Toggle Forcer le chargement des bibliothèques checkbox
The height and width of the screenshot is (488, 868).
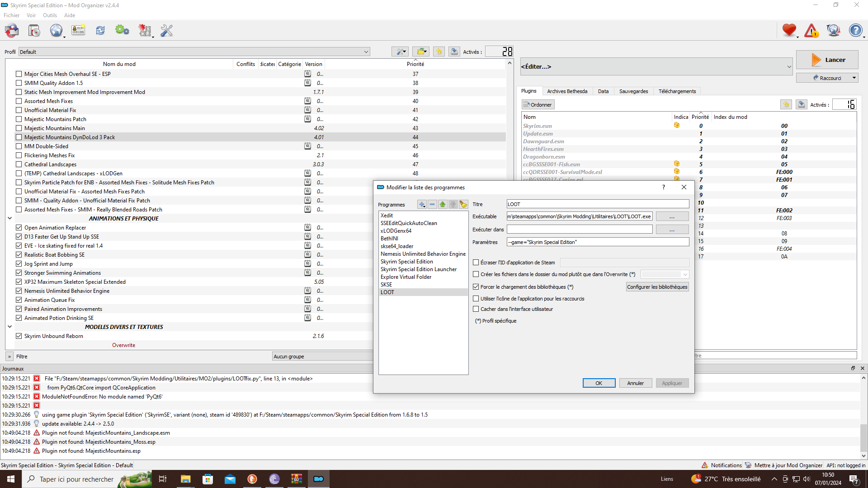(x=476, y=287)
